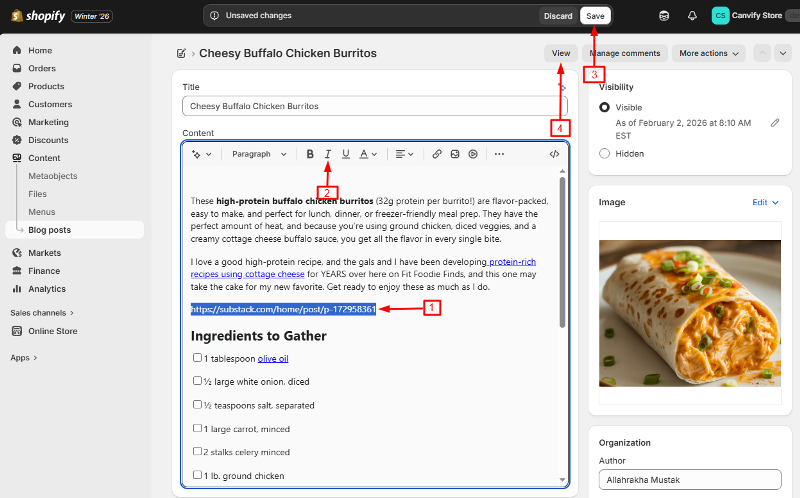Open the text color picker
Screen dimensions: 800x498
pyautogui.click(x=368, y=154)
